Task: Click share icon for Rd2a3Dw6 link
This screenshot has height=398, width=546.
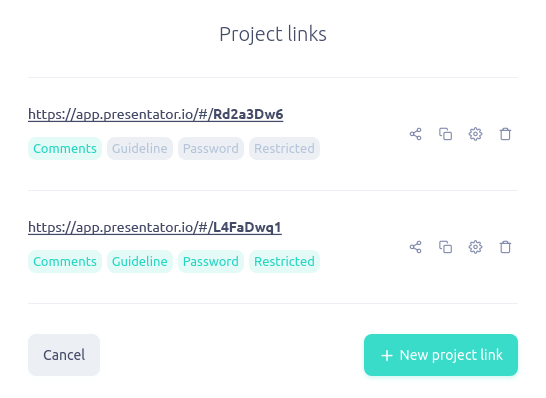Action: pyautogui.click(x=415, y=134)
